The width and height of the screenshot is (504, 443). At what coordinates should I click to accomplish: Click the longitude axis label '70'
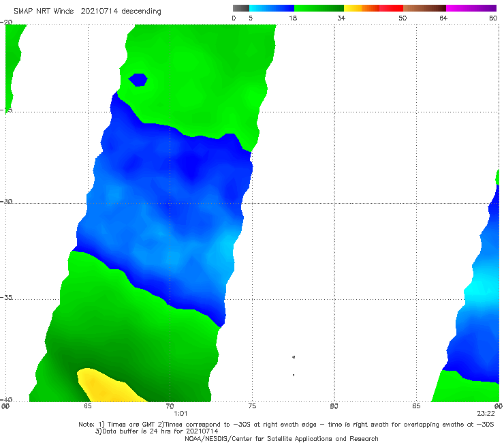(170, 406)
